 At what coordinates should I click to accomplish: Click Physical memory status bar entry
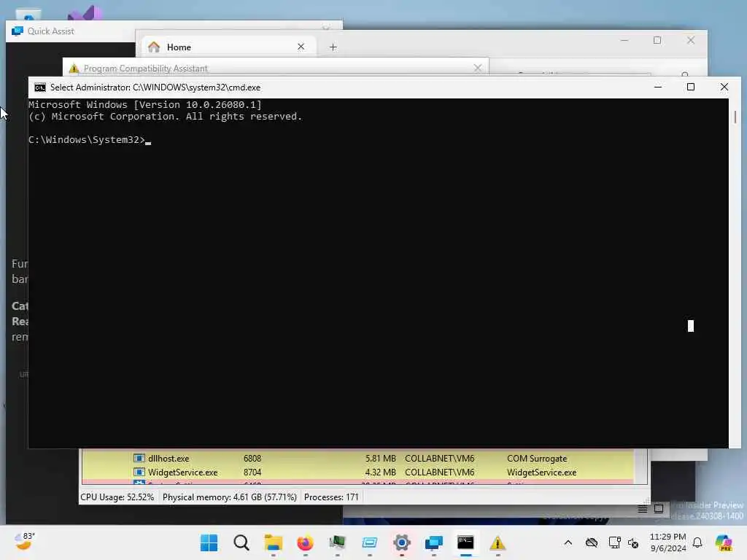pyautogui.click(x=230, y=497)
